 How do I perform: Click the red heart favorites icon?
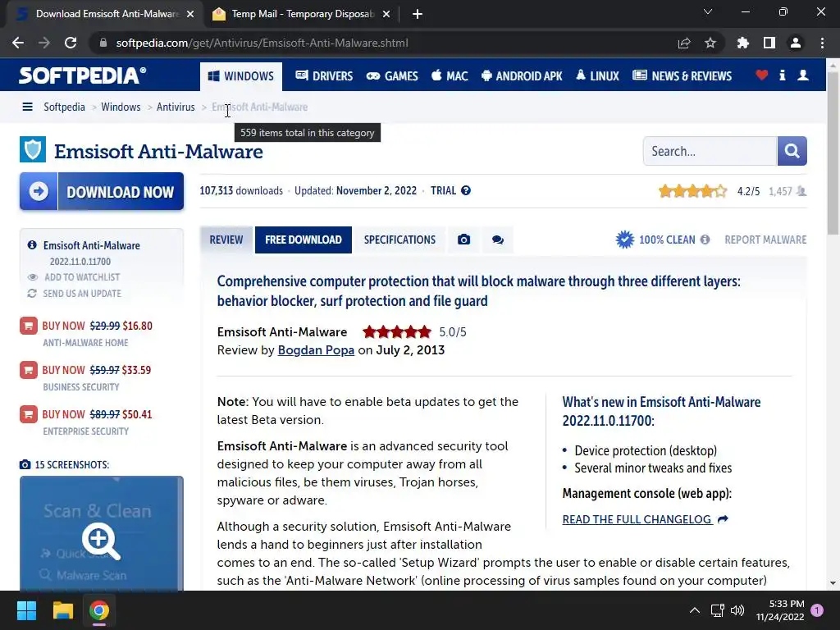(762, 75)
